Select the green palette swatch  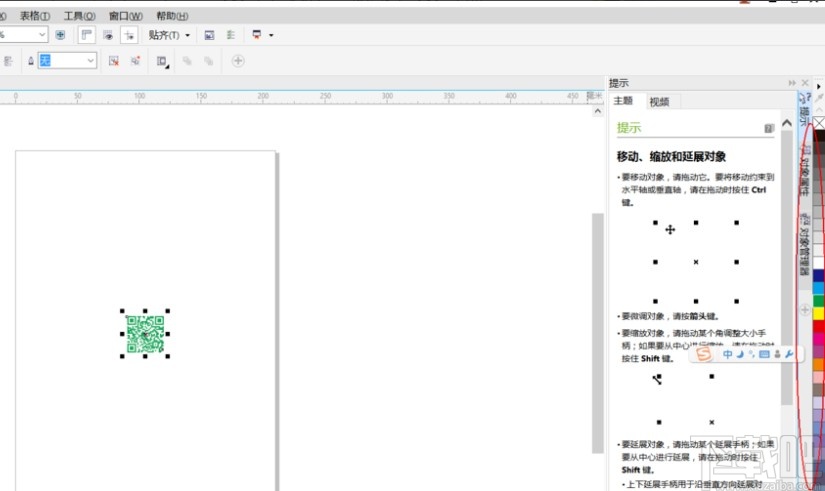(819, 301)
